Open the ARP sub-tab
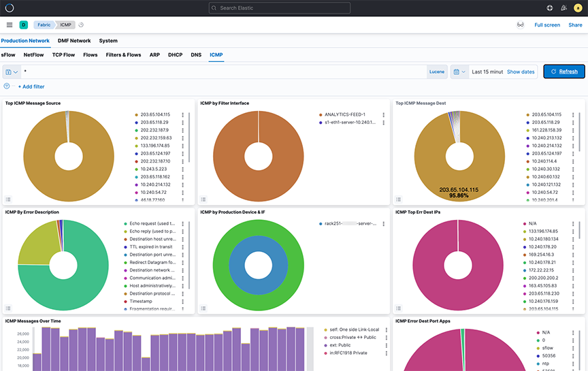This screenshot has width=588, height=371. point(154,54)
